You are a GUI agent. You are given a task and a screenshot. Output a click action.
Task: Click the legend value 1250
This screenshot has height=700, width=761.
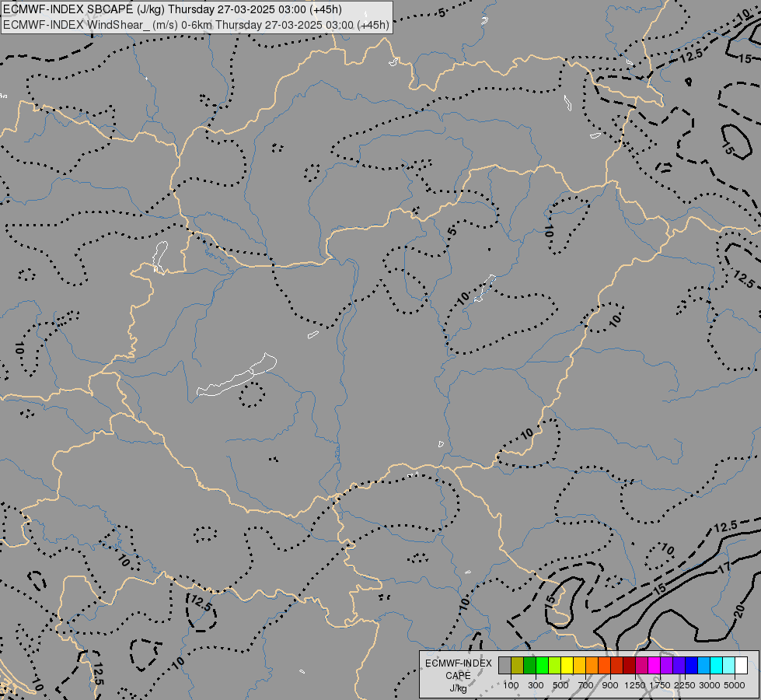click(x=635, y=685)
